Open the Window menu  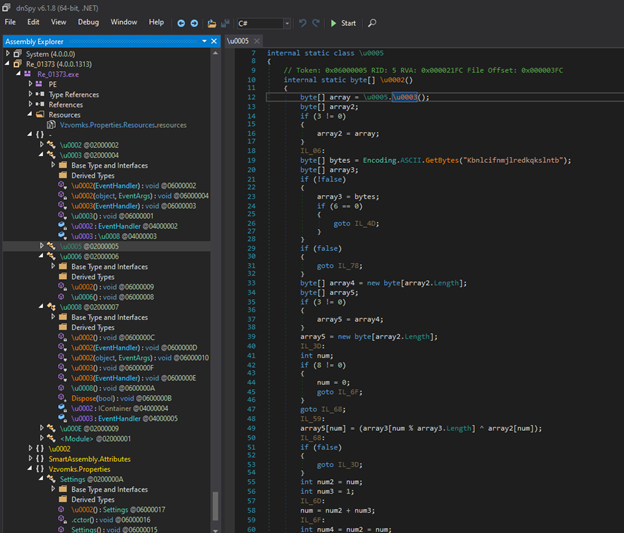click(x=124, y=22)
